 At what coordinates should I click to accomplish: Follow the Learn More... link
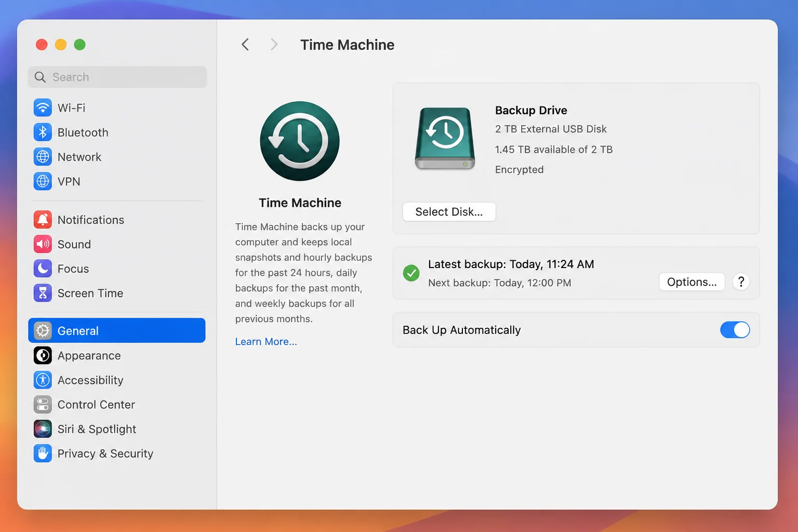pos(266,341)
